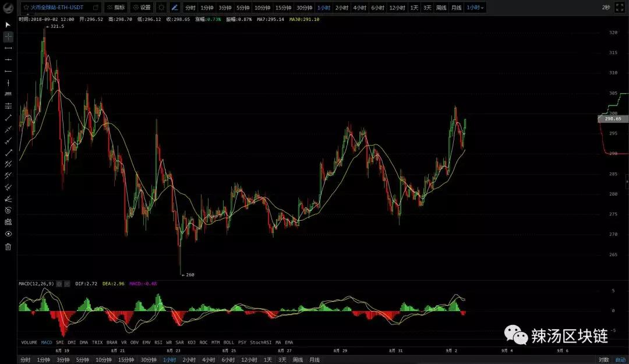Toggle drawings visibility with the eye icon

click(x=8, y=234)
